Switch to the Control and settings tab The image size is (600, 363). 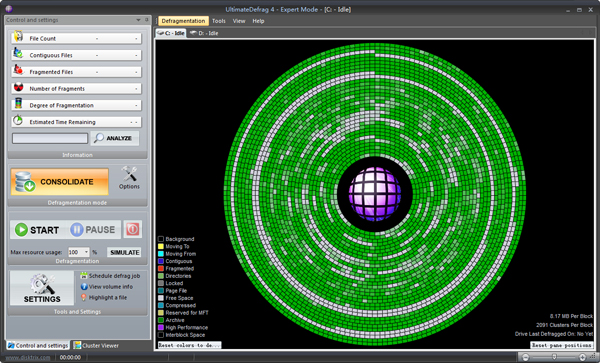coord(38,345)
